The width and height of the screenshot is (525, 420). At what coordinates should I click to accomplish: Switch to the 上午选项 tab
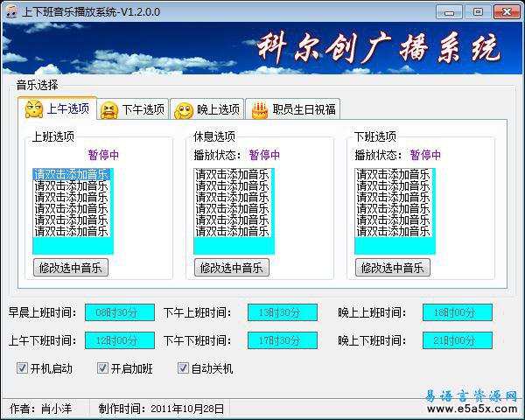(57, 108)
